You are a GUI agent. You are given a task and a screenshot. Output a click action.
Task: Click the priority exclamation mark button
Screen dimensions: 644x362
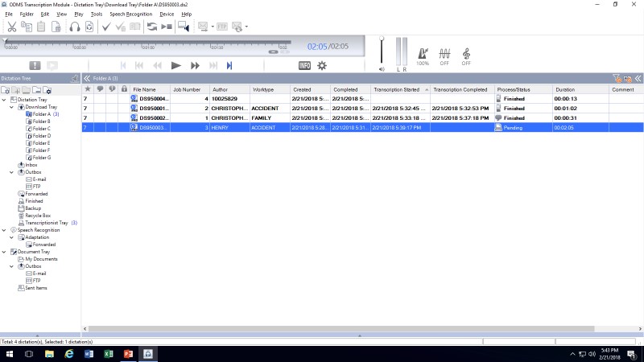(35, 65)
